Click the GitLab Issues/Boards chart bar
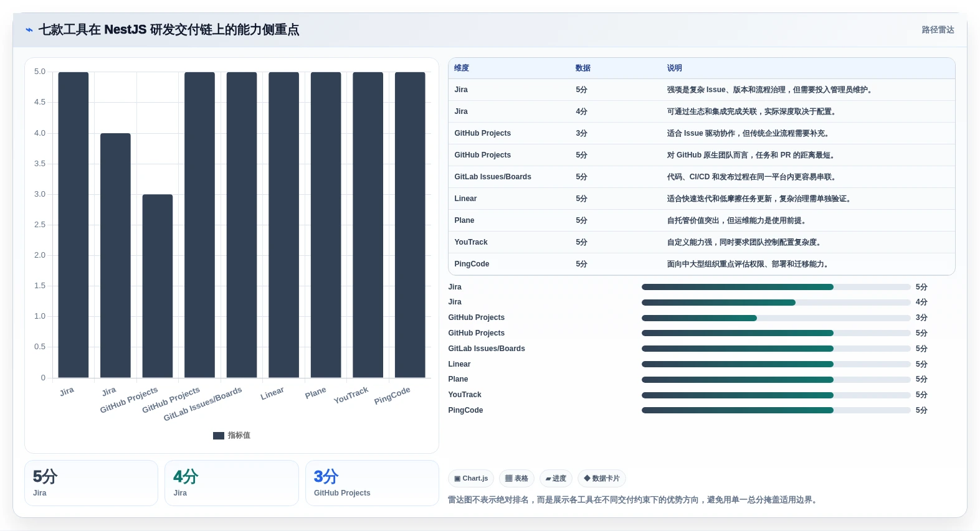The width and height of the screenshot is (980, 531). click(x=242, y=225)
